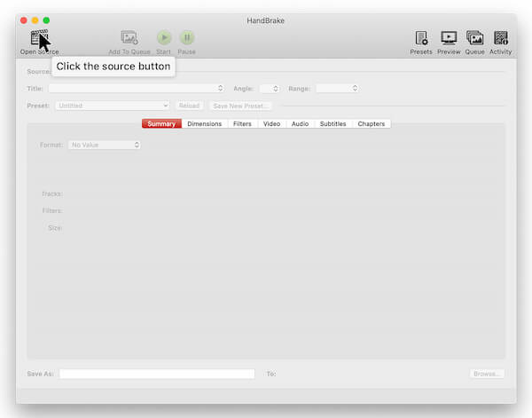
Task: Click the Open Source clapperboard icon
Action: point(39,37)
